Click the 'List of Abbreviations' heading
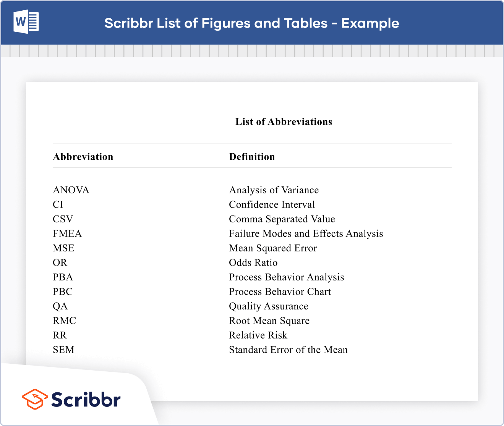Image resolution: width=504 pixels, height=426 pixels. tap(284, 122)
